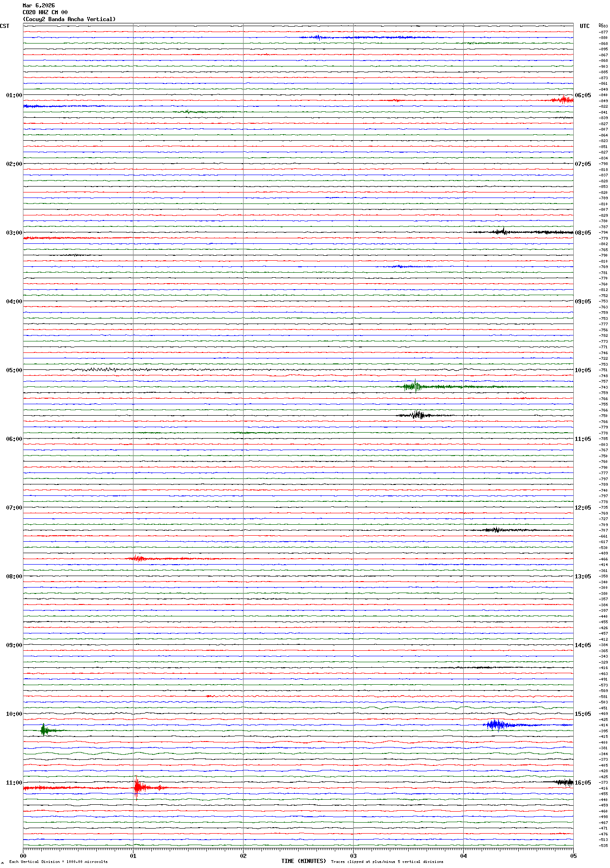Click the vertical division microvolts scale note

click(x=58, y=862)
